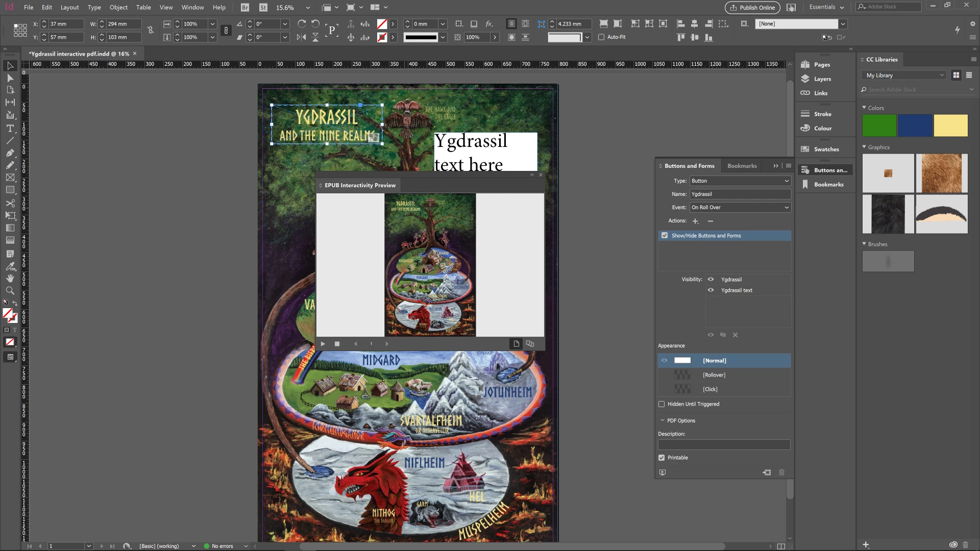Select the [Rollover] appearance state
The width and height of the screenshot is (980, 551).
pyautogui.click(x=714, y=375)
